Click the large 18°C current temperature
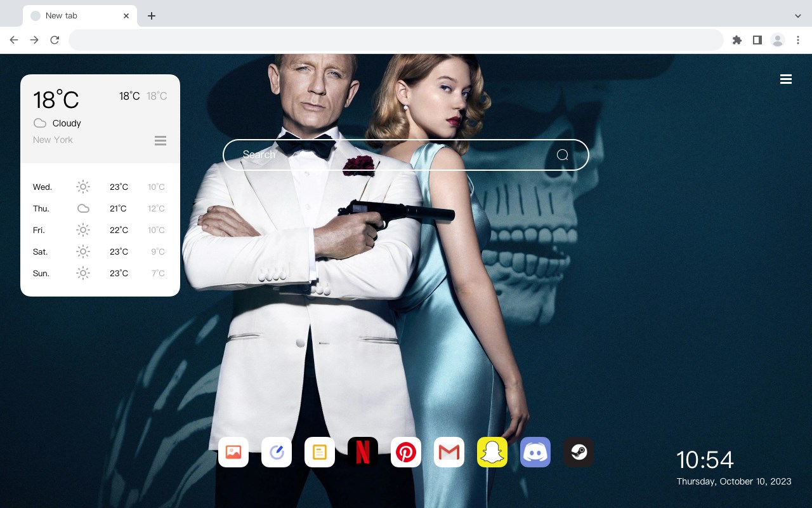Viewport: 812px width, 508px height. [56, 99]
